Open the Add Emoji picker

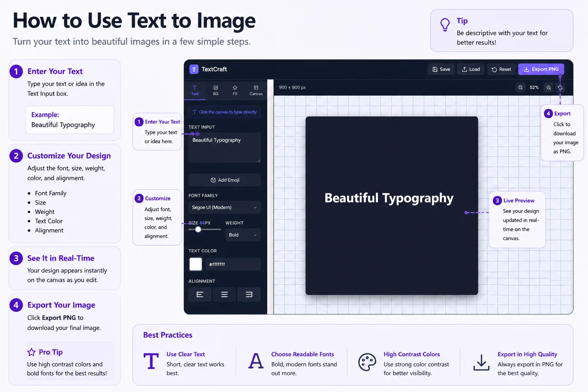coord(224,180)
